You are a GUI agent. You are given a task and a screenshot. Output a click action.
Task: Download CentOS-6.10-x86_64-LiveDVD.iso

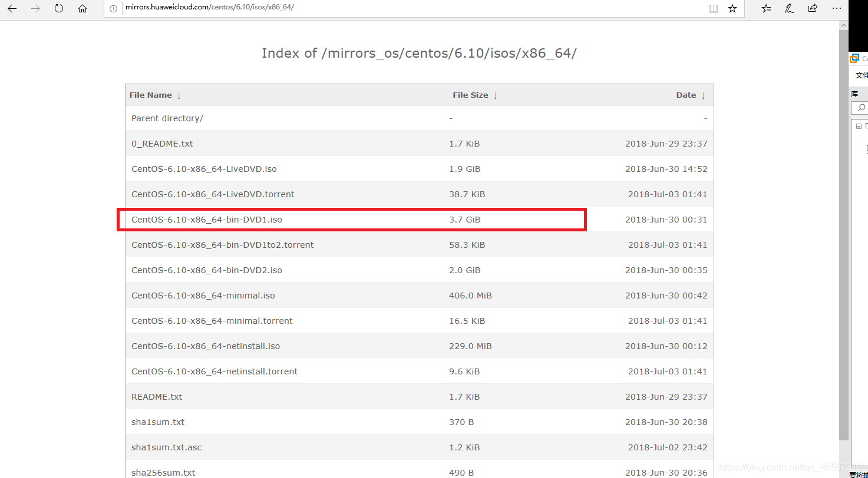204,169
